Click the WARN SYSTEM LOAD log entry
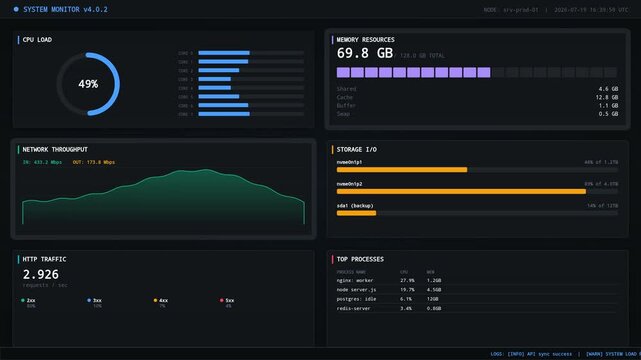641x360 pixels. (x=613, y=354)
